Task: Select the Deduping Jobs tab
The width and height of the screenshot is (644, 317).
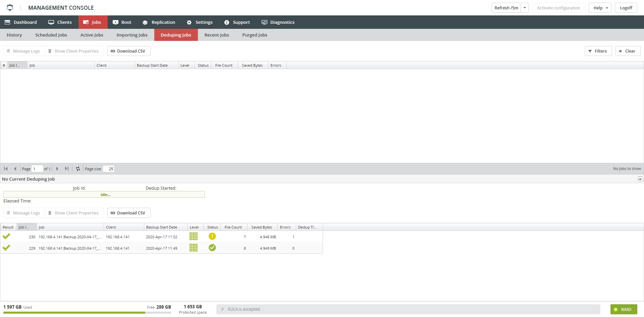Action: pos(176,35)
